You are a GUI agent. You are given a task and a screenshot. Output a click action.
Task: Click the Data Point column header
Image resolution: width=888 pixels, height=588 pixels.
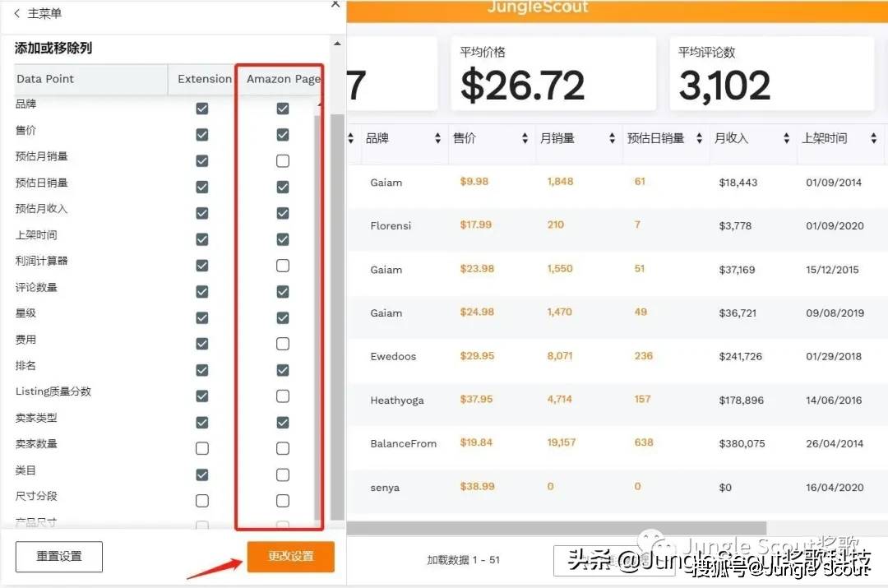pos(90,79)
